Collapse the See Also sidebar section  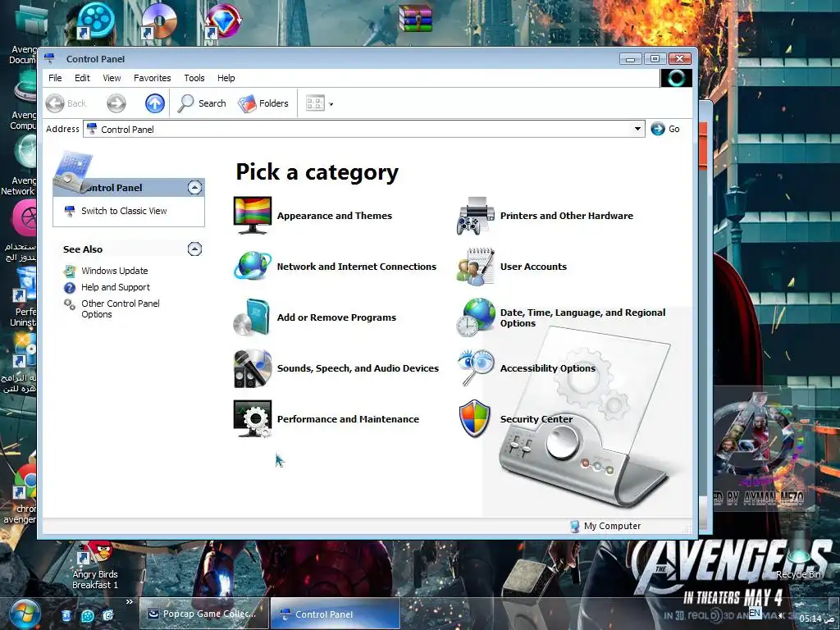tap(194, 249)
